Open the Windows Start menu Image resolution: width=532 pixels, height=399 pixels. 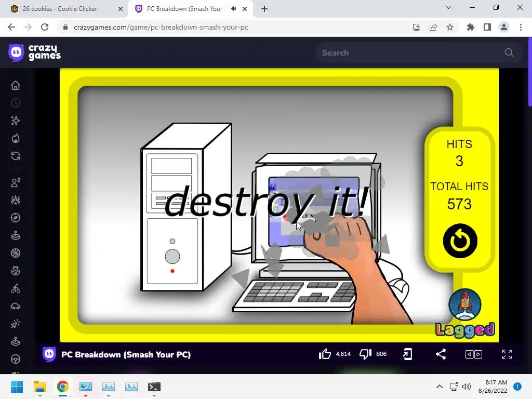point(17,387)
